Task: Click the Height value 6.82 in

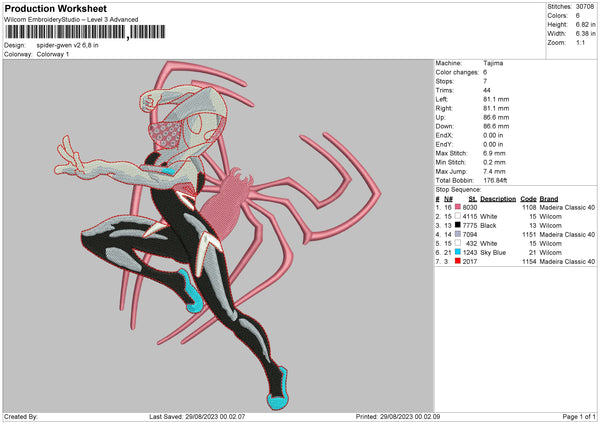Action: pyautogui.click(x=585, y=24)
